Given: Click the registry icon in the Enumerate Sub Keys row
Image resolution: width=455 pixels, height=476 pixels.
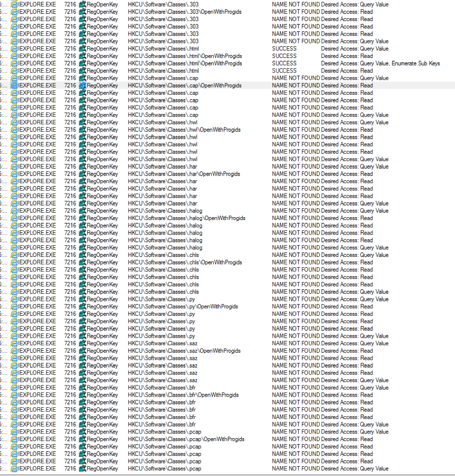Looking at the screenshot, I should tap(83, 64).
